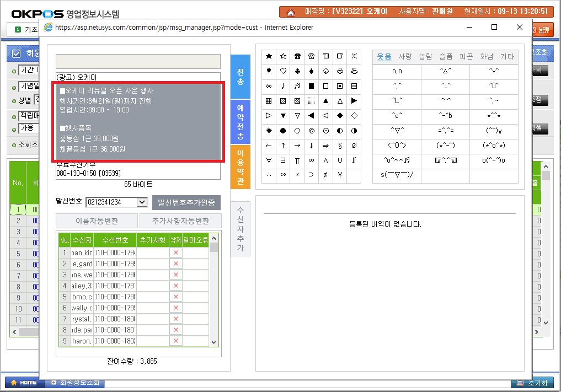Insert the infinity symbol
Screen dimensions: 561x392
312,160
